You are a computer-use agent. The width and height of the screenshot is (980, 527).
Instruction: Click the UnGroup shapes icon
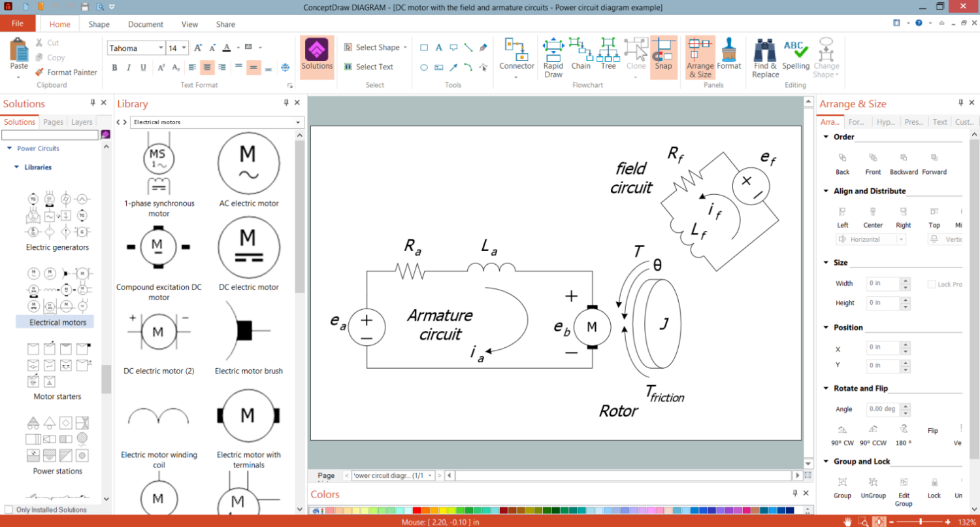click(873, 482)
